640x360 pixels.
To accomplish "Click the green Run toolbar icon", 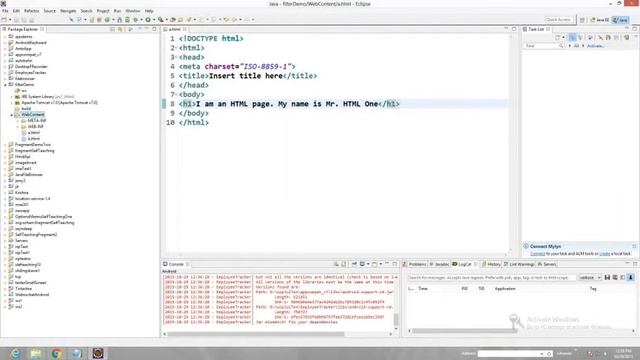I will click(148, 20).
